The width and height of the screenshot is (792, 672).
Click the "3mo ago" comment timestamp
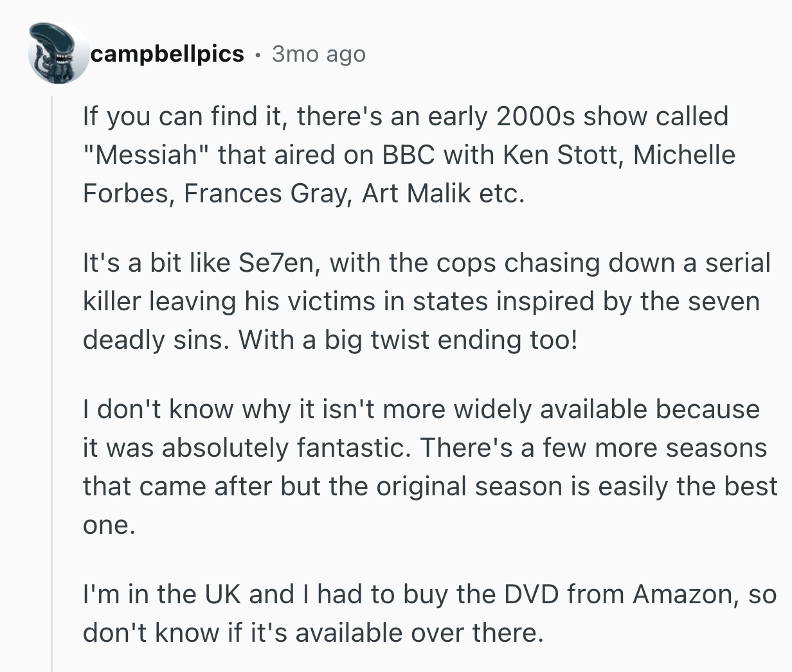click(x=318, y=54)
